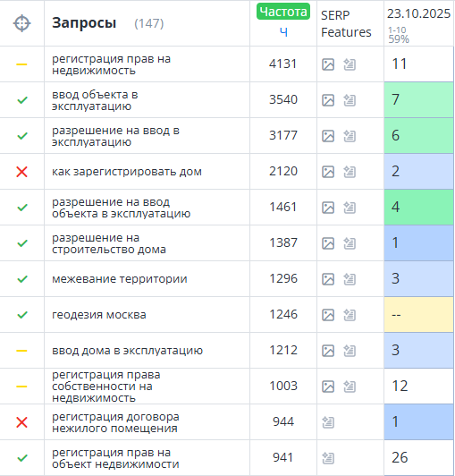455x476 pixels.
Task: Click the image SERP icon in row 1212
Action: coord(328,351)
